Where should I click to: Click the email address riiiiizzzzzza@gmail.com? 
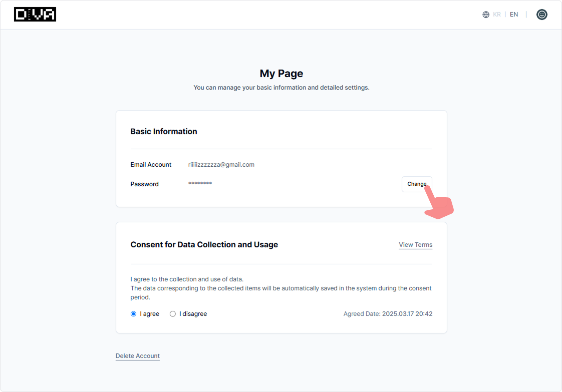coord(221,165)
